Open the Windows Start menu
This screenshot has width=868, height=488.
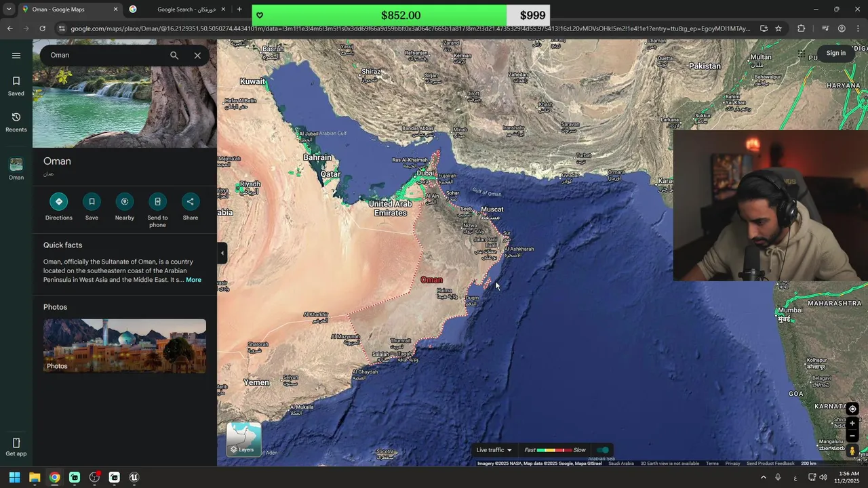coord(14,477)
